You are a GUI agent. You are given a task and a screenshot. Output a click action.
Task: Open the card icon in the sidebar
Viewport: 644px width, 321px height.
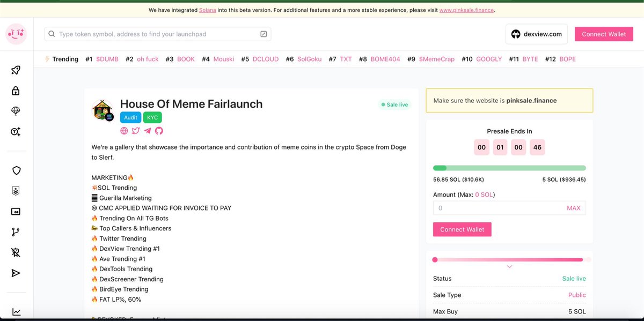pyautogui.click(x=16, y=212)
